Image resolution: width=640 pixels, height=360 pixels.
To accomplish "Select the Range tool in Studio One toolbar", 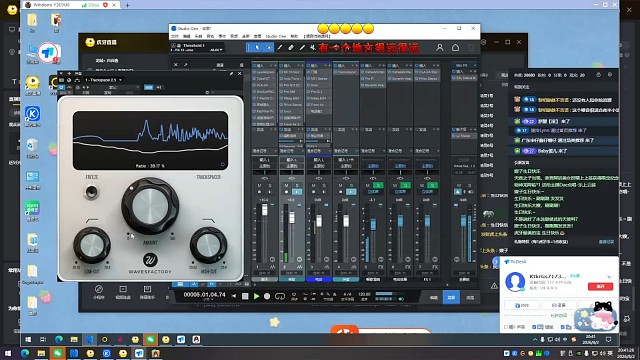I will coord(269,48).
